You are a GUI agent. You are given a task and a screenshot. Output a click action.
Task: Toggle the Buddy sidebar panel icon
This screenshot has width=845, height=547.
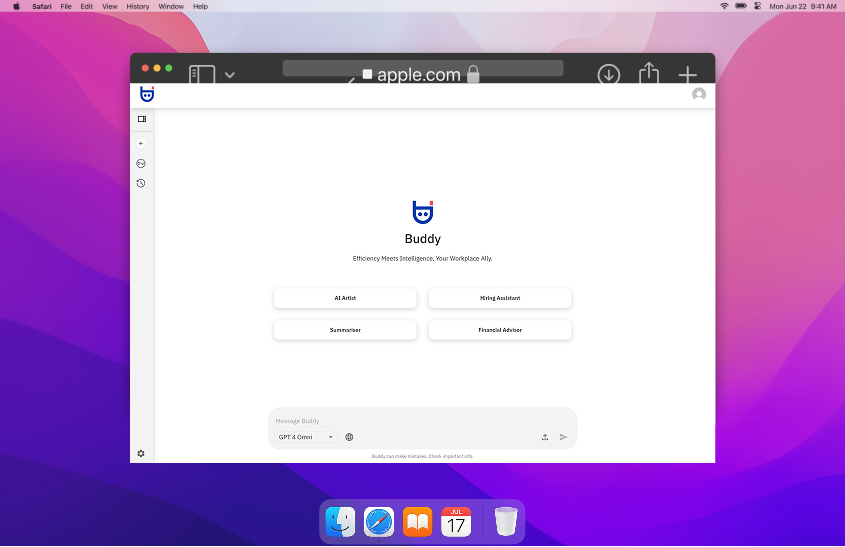pos(142,119)
